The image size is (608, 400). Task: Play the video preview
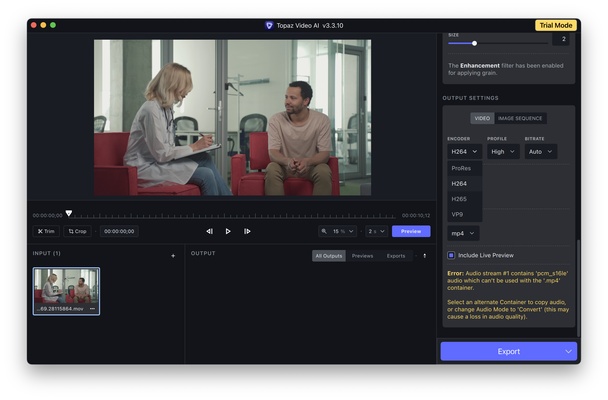(228, 231)
